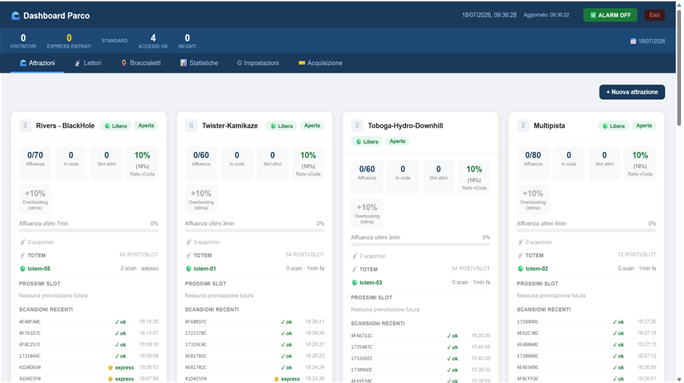Viewport: 684px width, 383px height.
Task: Select scan row 4E48FA0C
Action: 89,322
